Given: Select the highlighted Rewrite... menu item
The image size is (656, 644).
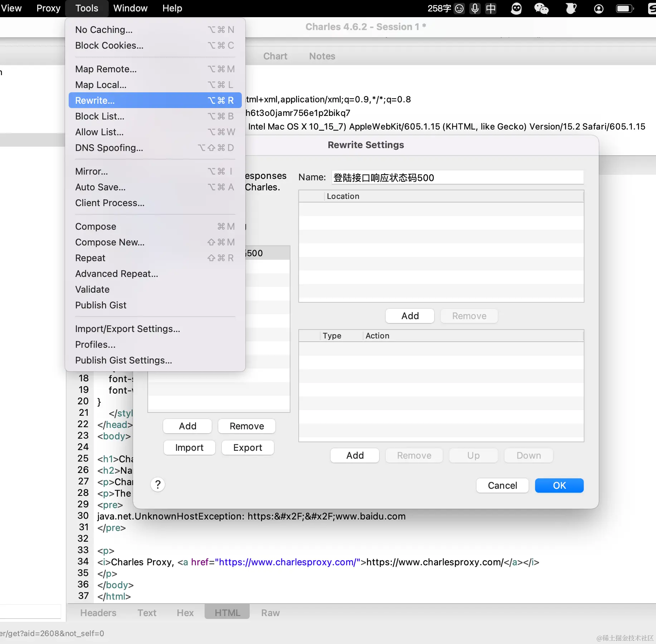Looking at the screenshot, I should coord(155,101).
